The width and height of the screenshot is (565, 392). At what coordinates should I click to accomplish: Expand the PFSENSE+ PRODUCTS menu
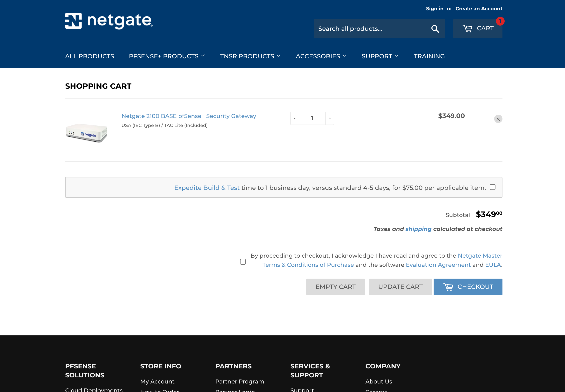[167, 56]
